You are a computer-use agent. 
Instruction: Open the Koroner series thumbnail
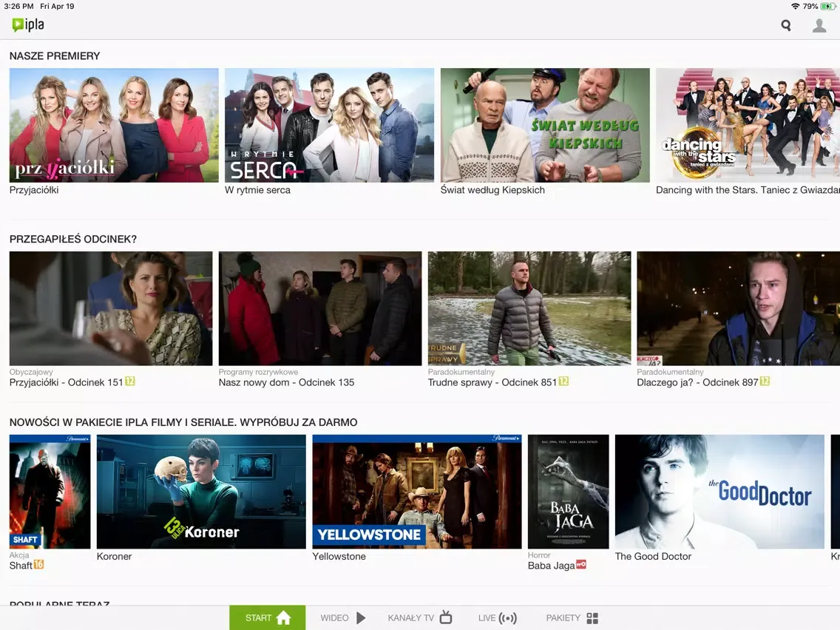201,492
